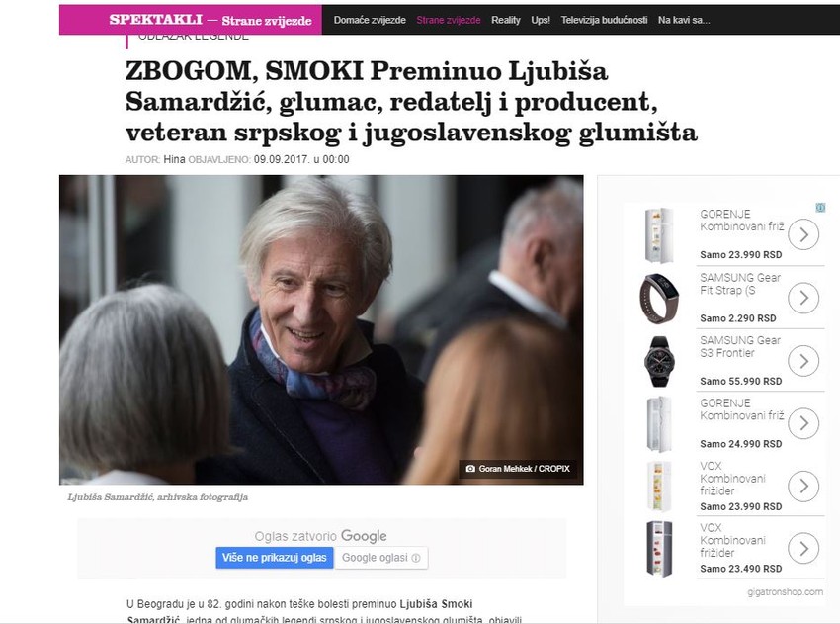
Task: Click arrow next to first GORENJE fridge
Action: (x=803, y=234)
